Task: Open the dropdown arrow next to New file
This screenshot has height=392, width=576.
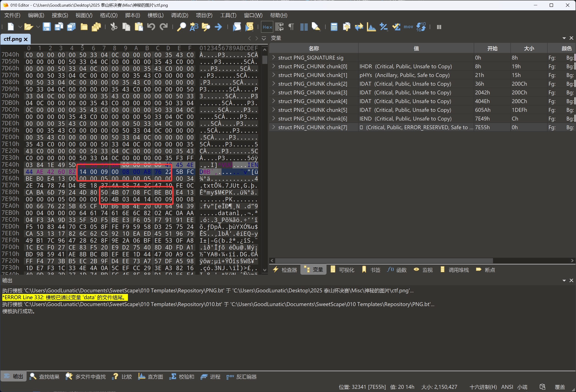Action: coord(20,27)
